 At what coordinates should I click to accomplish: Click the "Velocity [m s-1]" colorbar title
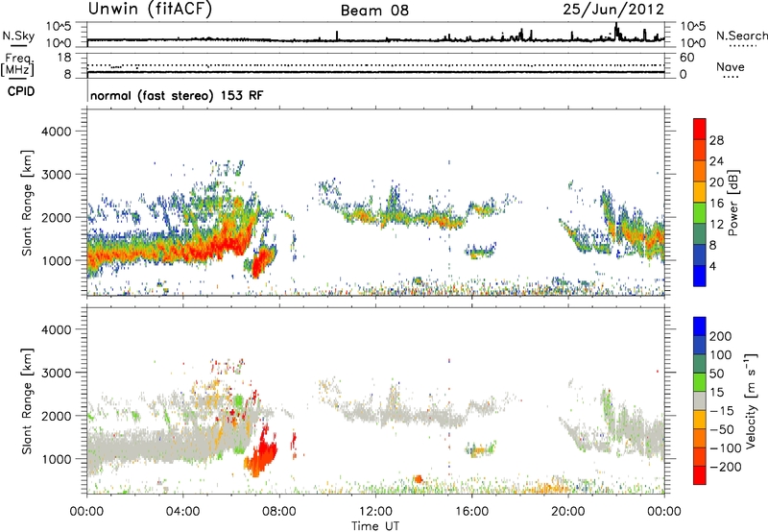751,400
